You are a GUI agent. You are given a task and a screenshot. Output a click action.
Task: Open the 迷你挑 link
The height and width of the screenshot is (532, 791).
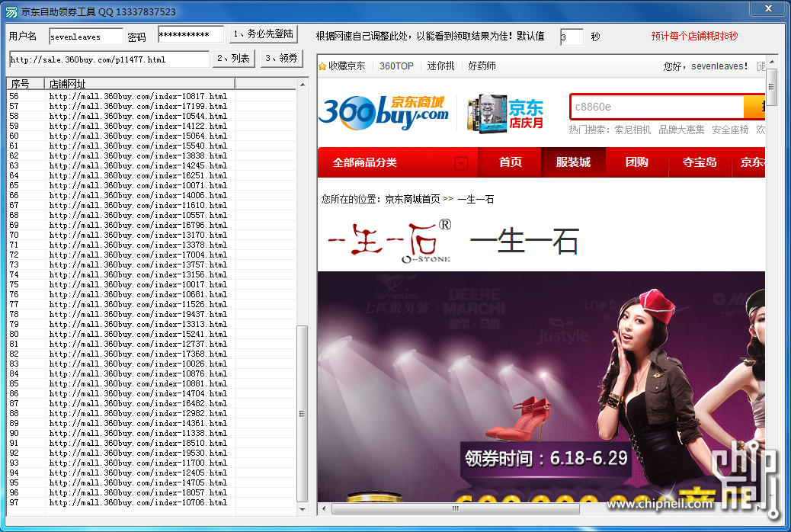(x=441, y=66)
